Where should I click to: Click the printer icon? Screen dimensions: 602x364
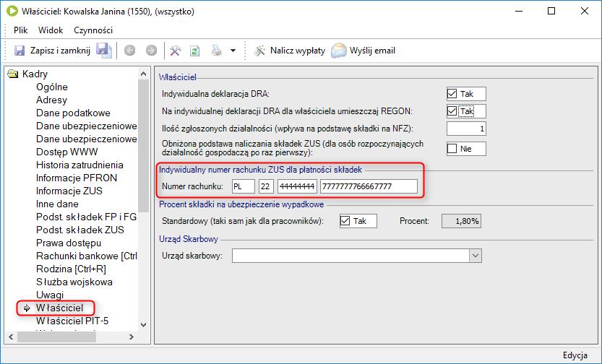217,51
